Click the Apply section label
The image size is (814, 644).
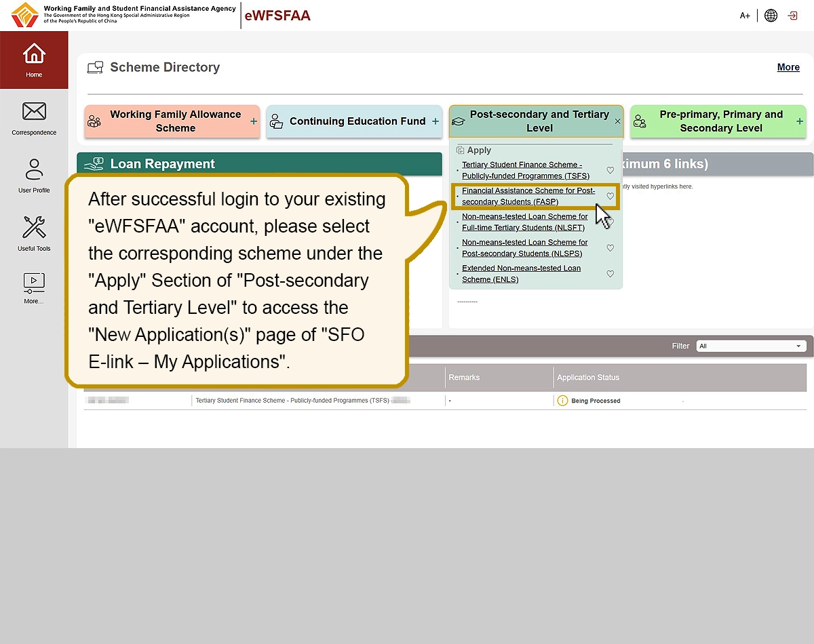tap(479, 150)
